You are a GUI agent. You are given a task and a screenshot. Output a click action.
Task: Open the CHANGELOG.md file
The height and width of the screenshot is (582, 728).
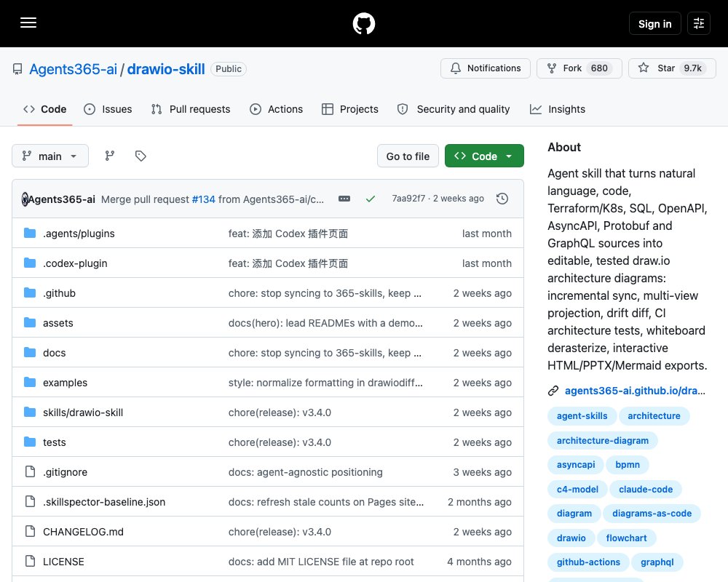(83, 532)
